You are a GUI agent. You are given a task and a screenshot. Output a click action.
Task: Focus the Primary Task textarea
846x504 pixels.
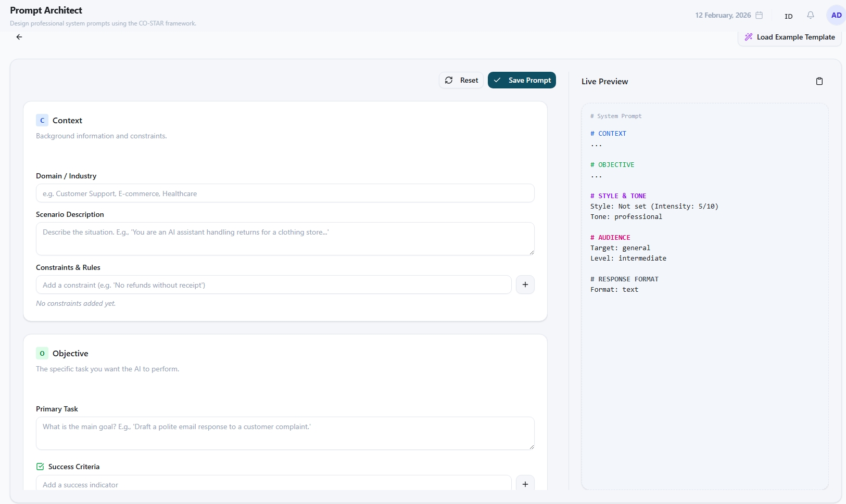click(x=285, y=433)
